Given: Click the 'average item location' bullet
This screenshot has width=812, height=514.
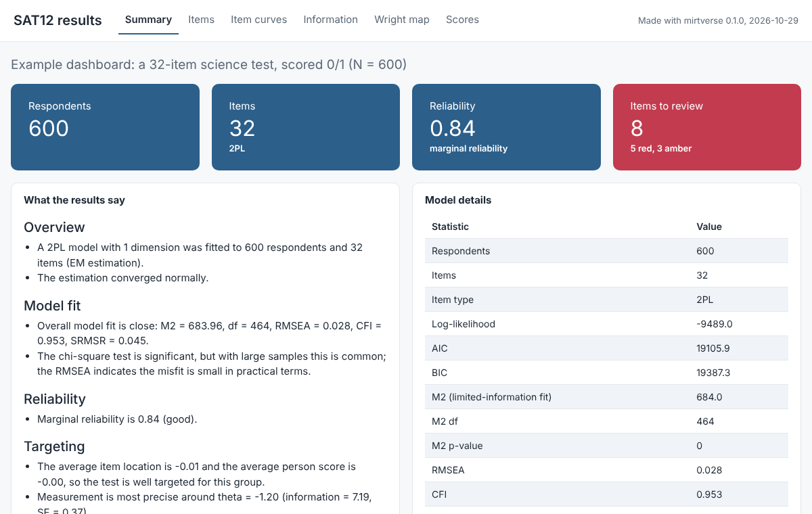Looking at the screenshot, I should (x=196, y=474).
